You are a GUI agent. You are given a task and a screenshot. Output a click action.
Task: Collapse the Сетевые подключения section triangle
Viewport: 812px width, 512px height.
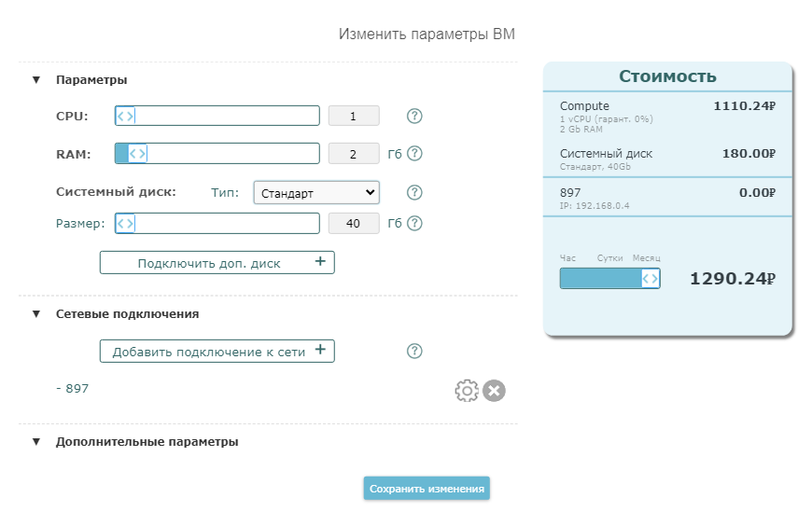tap(36, 313)
